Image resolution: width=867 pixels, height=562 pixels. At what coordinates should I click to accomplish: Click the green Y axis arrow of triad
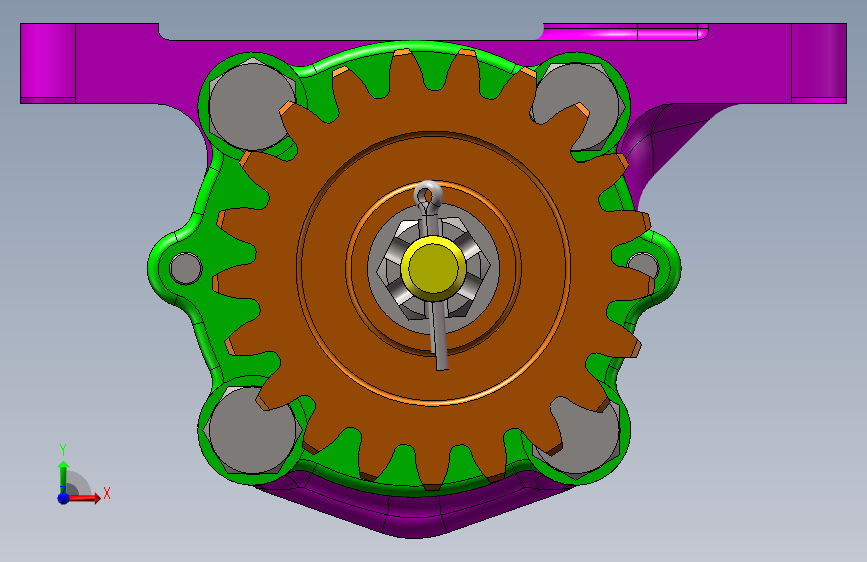pos(63,475)
